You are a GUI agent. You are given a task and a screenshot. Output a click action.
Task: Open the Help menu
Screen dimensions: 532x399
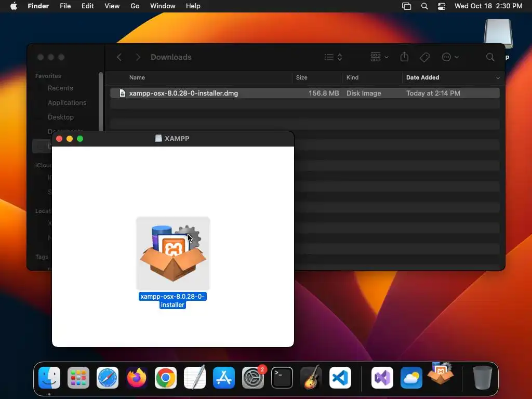point(193,6)
